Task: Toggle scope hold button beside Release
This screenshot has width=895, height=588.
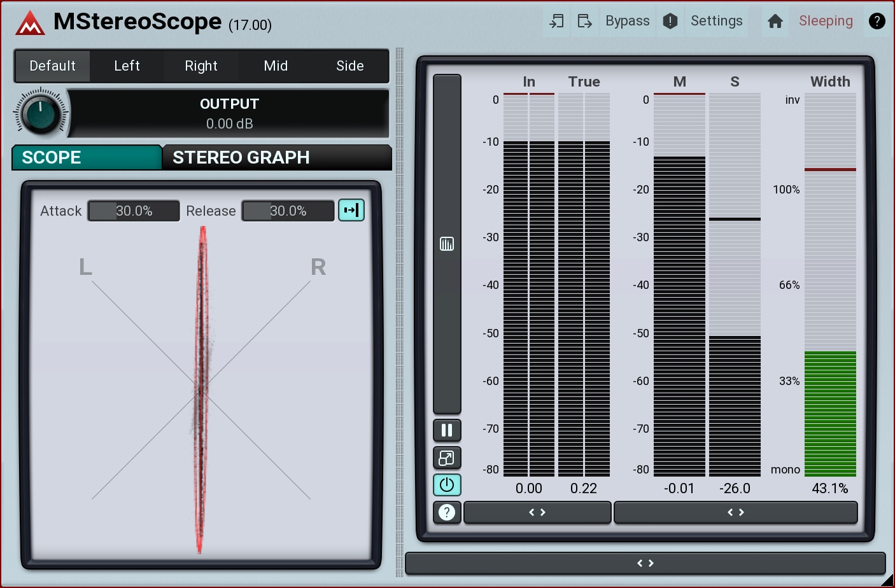Action: pos(351,210)
